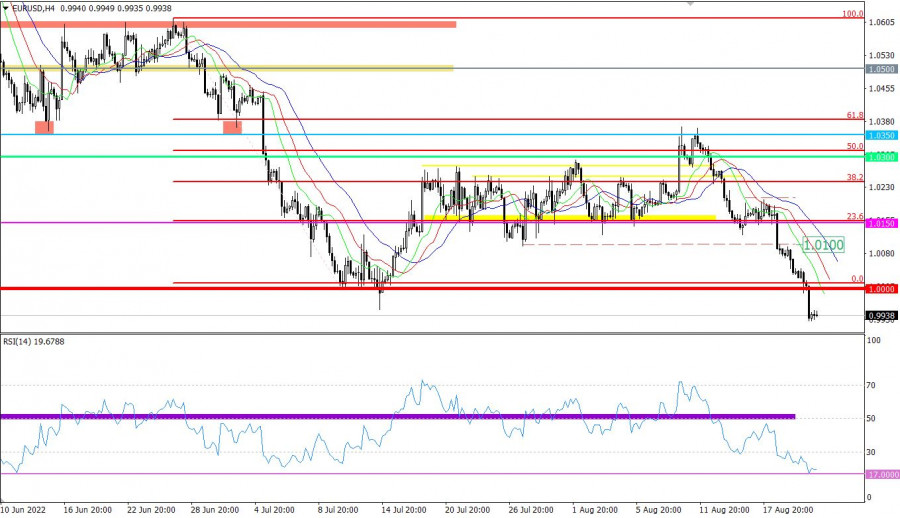
Task: Click the chart shift marker at top
Action: (689, 5)
